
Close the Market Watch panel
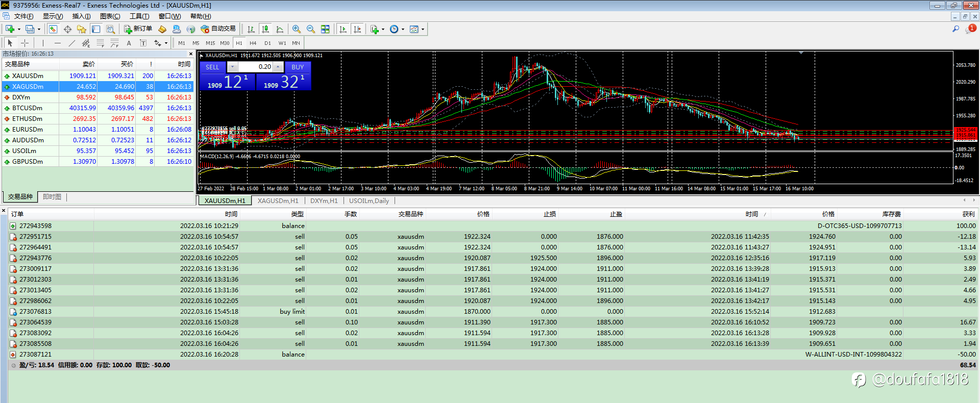pyautogui.click(x=191, y=54)
